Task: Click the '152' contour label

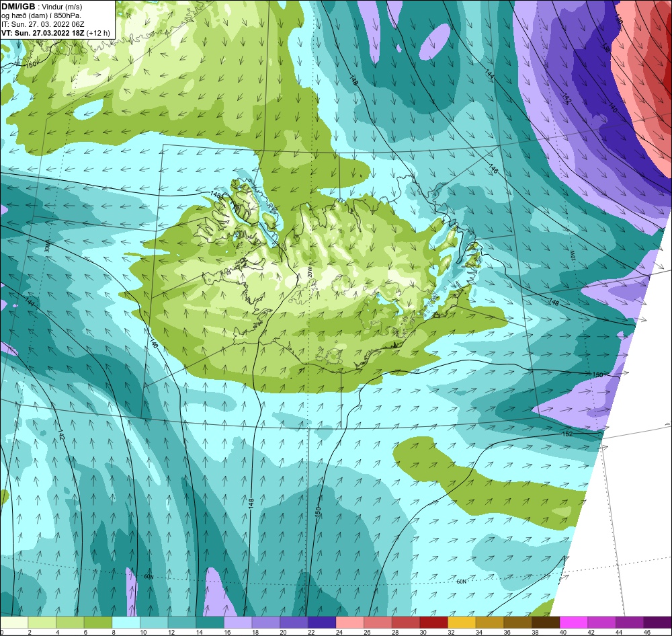Action: pos(566,434)
